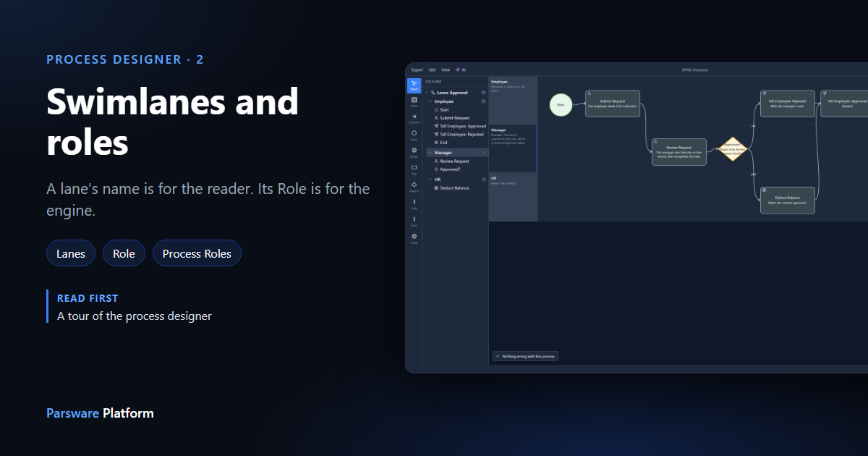
Task: Select the Review Request task on canvas
Action: pos(679,152)
